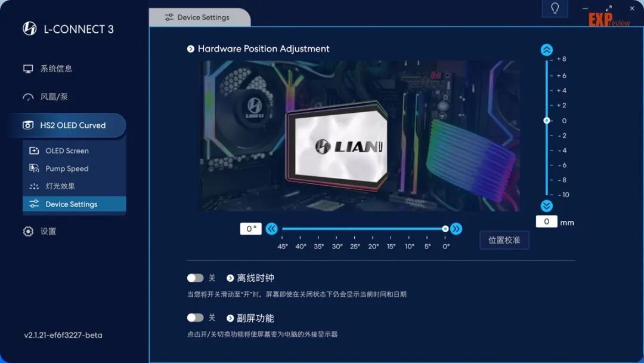Click the 设置 gear icon

[x=28, y=232]
